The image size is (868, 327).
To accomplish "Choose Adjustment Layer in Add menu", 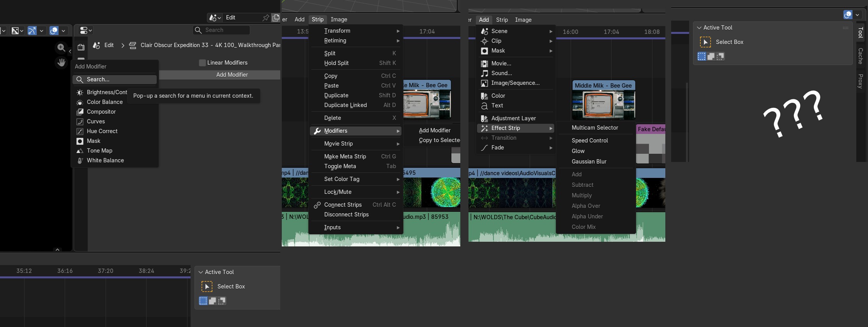I will coord(515,118).
